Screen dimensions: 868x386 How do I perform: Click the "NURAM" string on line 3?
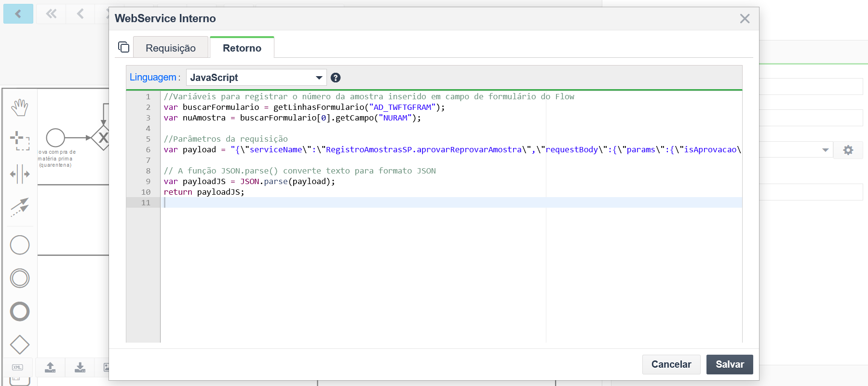395,118
